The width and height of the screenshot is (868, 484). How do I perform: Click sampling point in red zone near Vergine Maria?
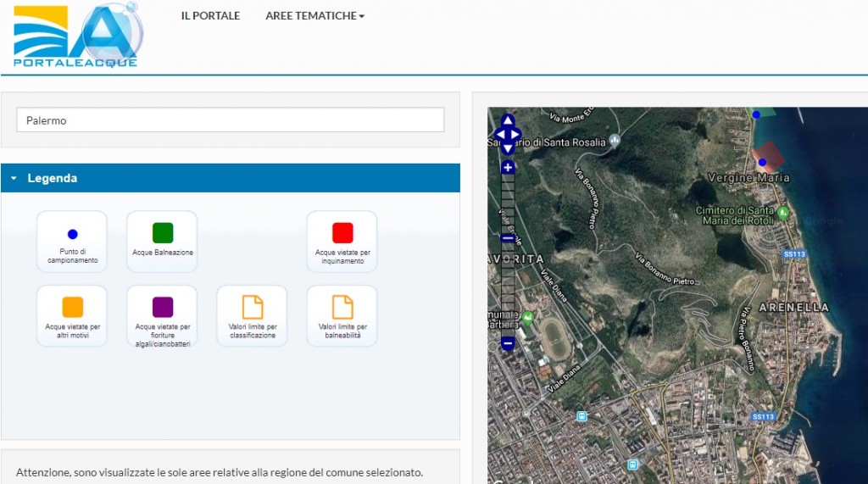click(x=762, y=162)
